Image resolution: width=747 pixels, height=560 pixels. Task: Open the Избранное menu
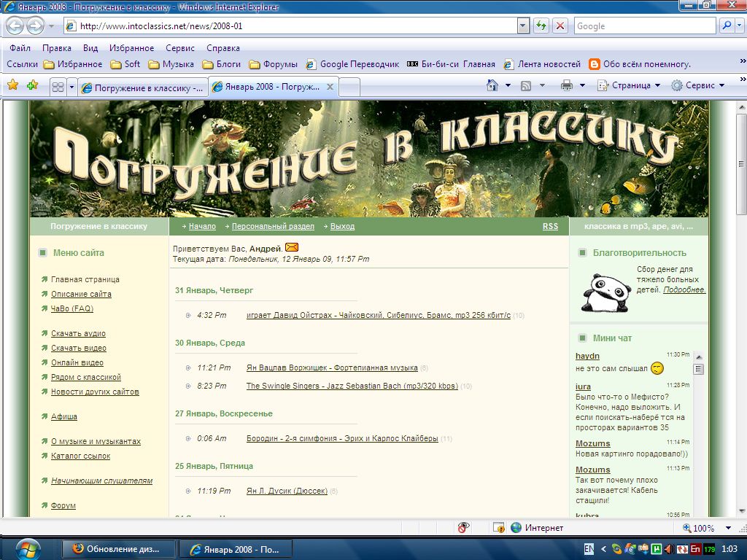[131, 47]
